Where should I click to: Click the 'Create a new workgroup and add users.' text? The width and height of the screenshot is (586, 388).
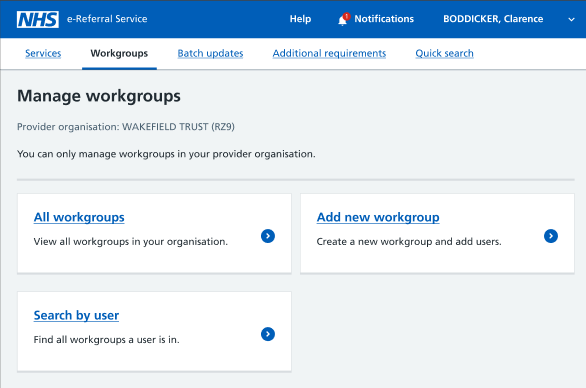click(409, 241)
